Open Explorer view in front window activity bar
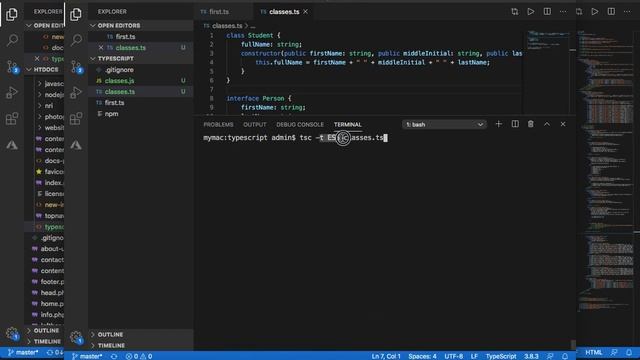640x360 pixels. pyautogui.click(x=76, y=14)
